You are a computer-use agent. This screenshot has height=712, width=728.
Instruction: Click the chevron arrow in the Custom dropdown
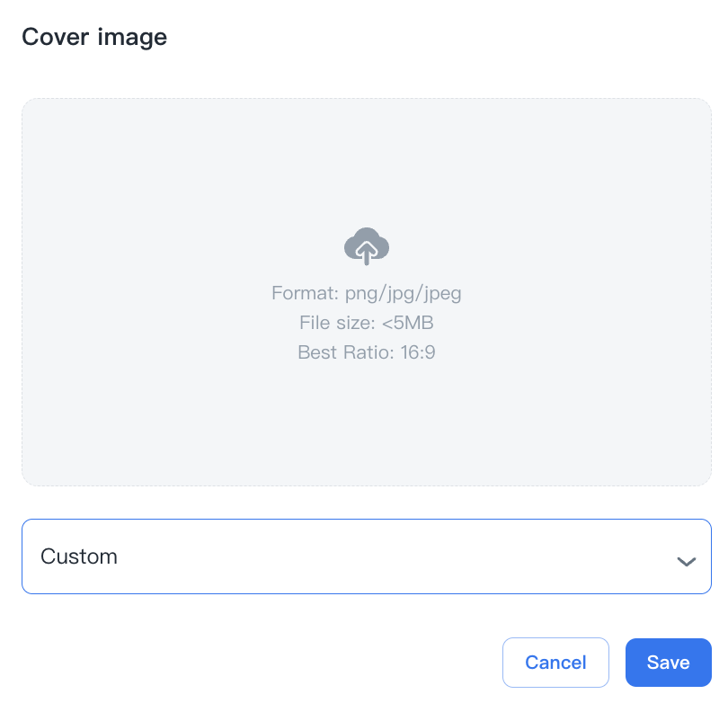pyautogui.click(x=686, y=561)
